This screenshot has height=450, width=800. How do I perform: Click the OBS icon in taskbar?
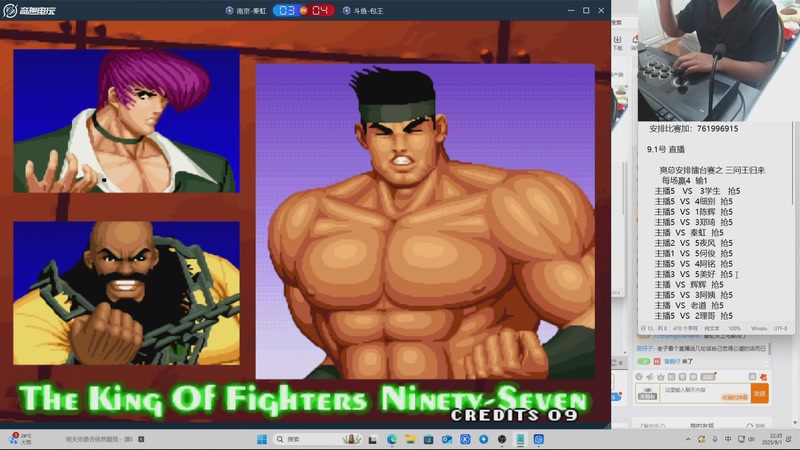point(502,439)
